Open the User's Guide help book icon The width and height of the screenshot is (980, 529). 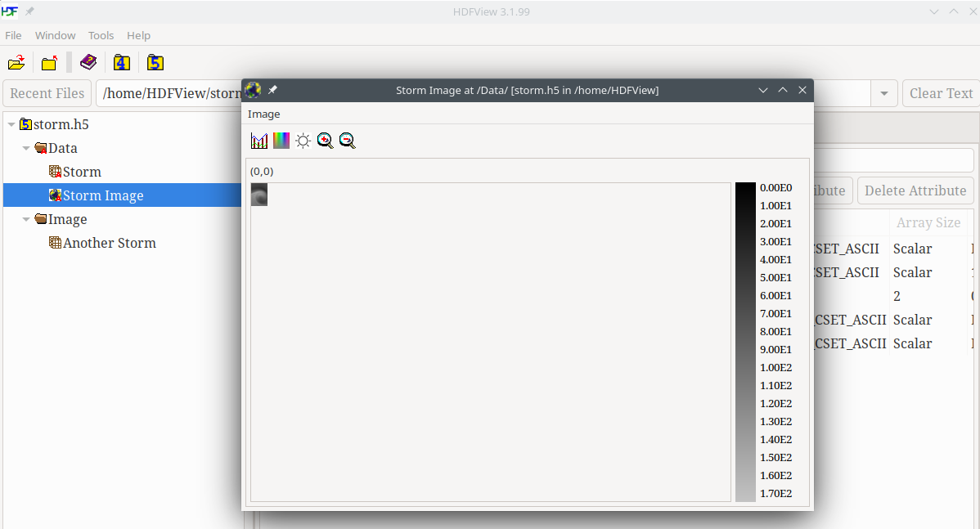pos(88,63)
